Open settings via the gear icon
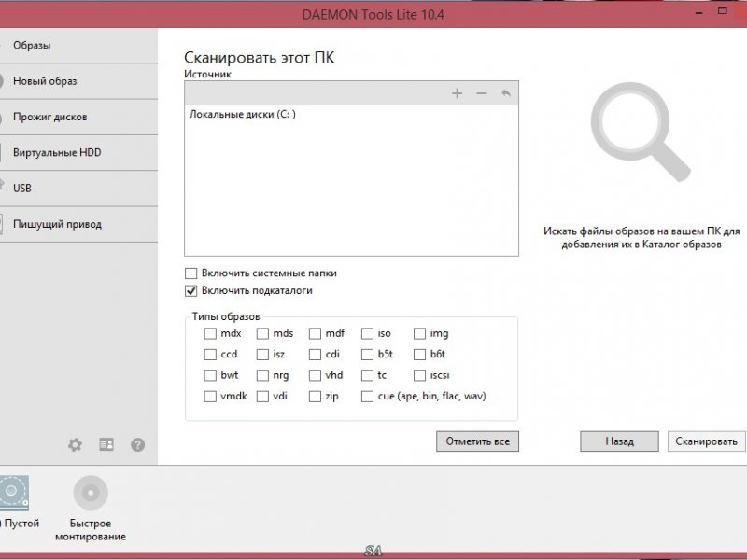Image resolution: width=747 pixels, height=560 pixels. point(75,445)
